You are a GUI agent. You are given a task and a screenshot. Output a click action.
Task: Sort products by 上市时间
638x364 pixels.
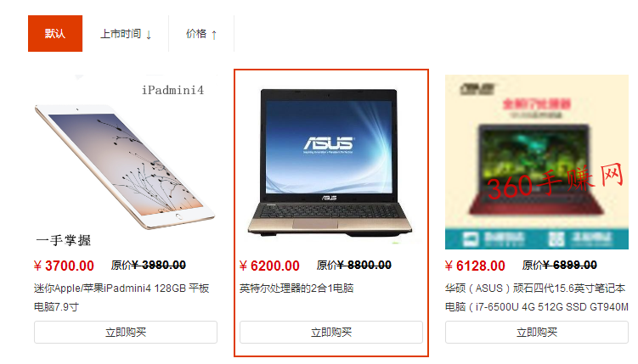pos(126,34)
